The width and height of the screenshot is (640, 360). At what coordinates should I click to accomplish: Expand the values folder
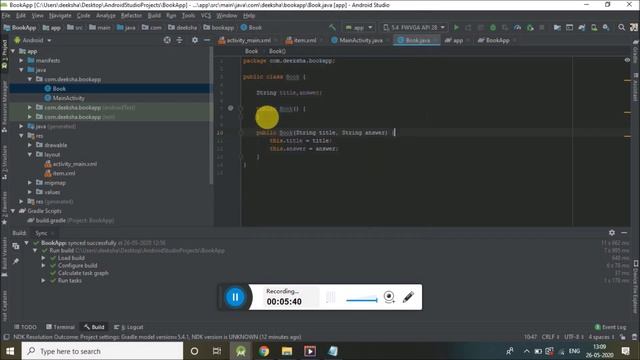(30, 192)
